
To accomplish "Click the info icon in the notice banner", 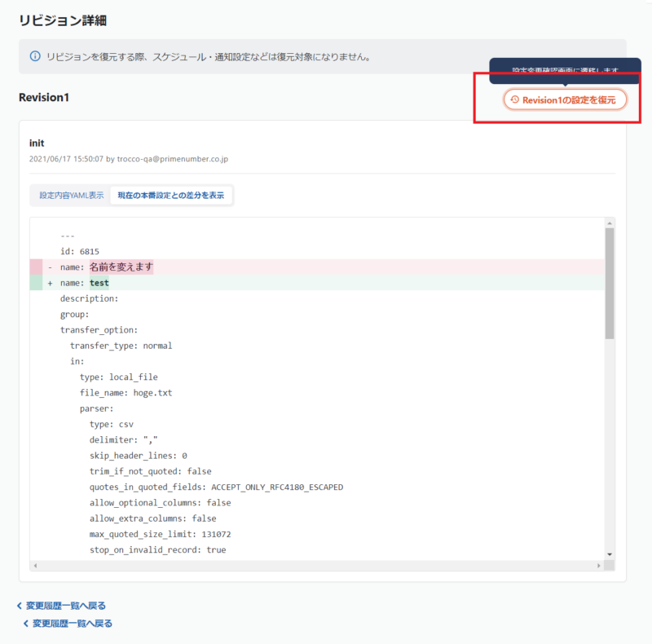I will pyautogui.click(x=35, y=57).
